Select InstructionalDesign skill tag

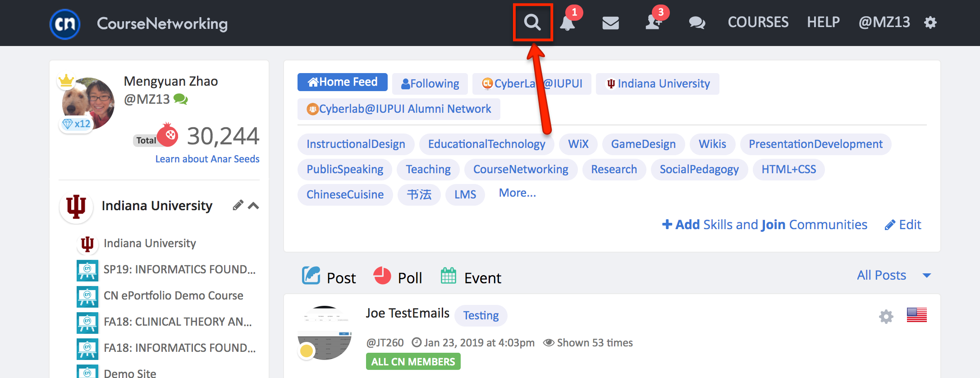(x=356, y=144)
